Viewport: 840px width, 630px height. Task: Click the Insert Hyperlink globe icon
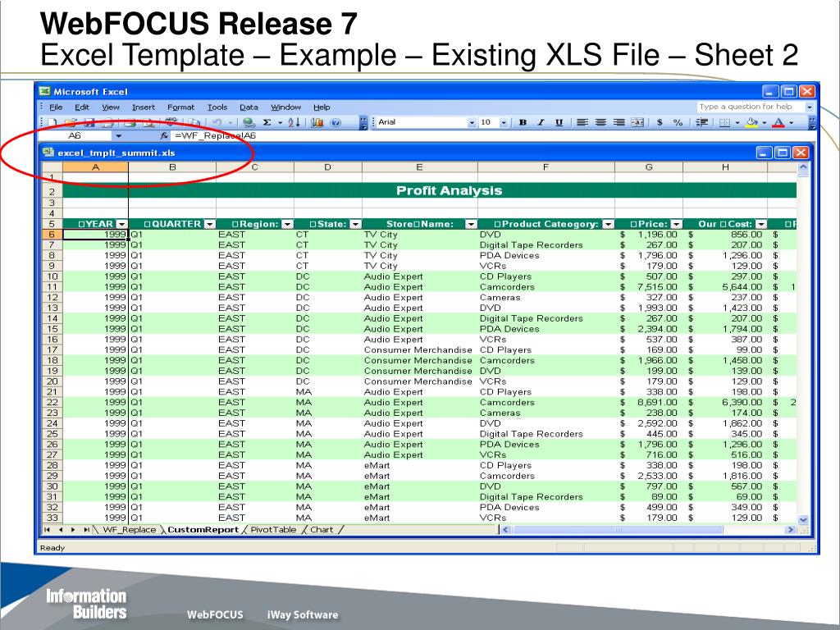pos(248,123)
